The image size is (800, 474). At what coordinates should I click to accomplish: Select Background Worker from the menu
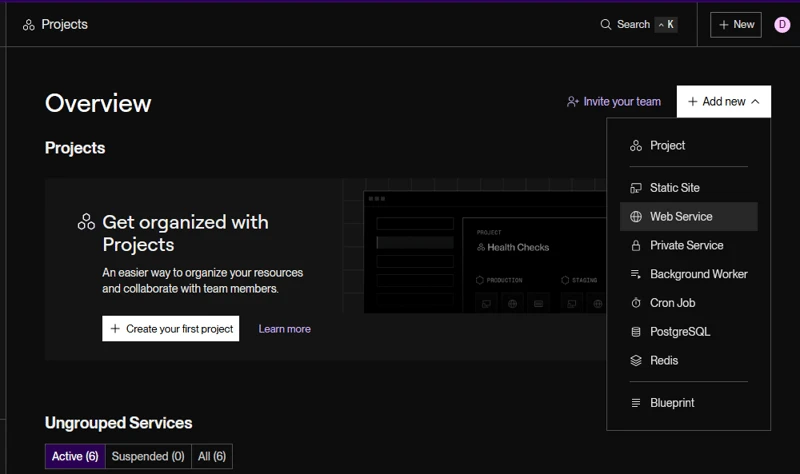coord(689,275)
